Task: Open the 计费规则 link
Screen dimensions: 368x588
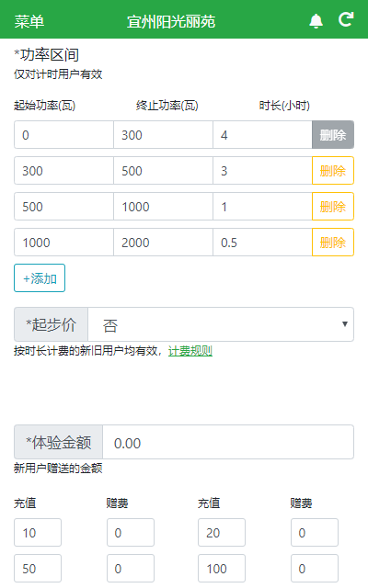Action: click(x=190, y=351)
